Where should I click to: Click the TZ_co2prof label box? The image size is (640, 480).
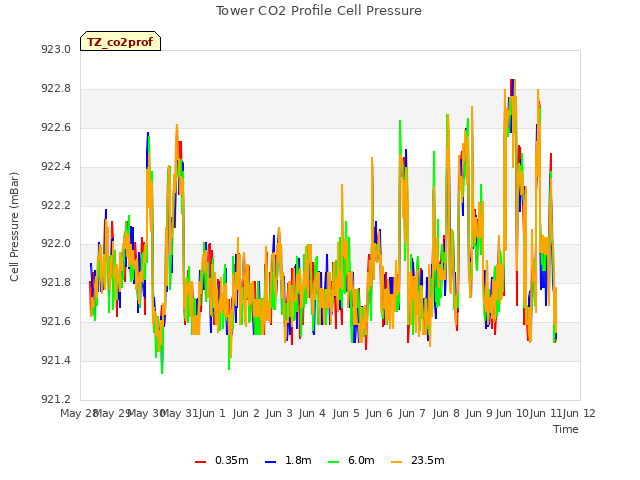pos(120,41)
